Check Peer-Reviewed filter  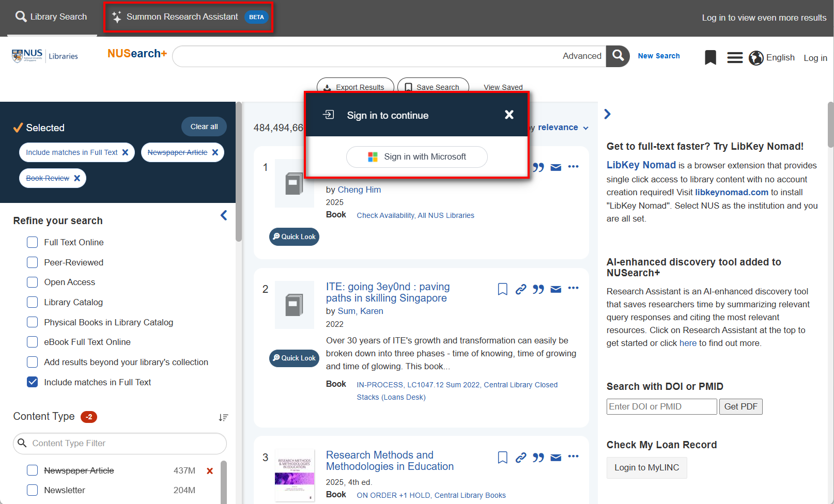point(32,262)
